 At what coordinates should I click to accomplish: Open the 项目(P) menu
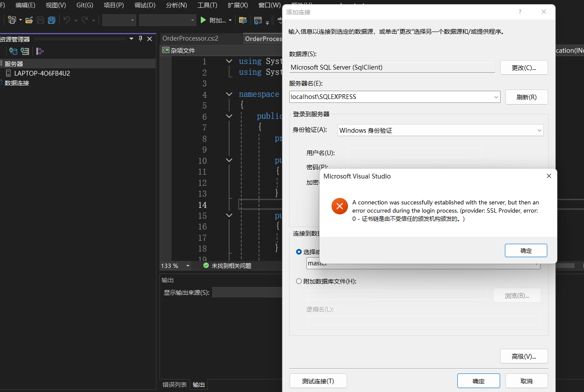coord(114,5)
